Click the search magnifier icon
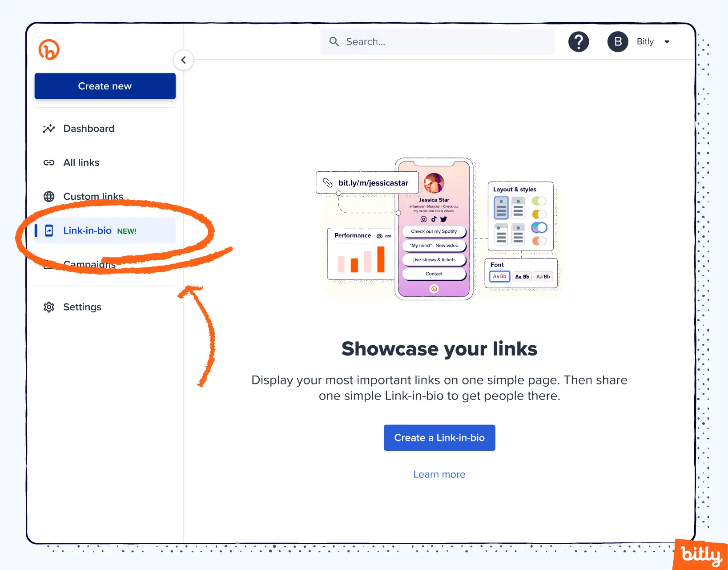Screen dimensions: 728x570 point(334,41)
